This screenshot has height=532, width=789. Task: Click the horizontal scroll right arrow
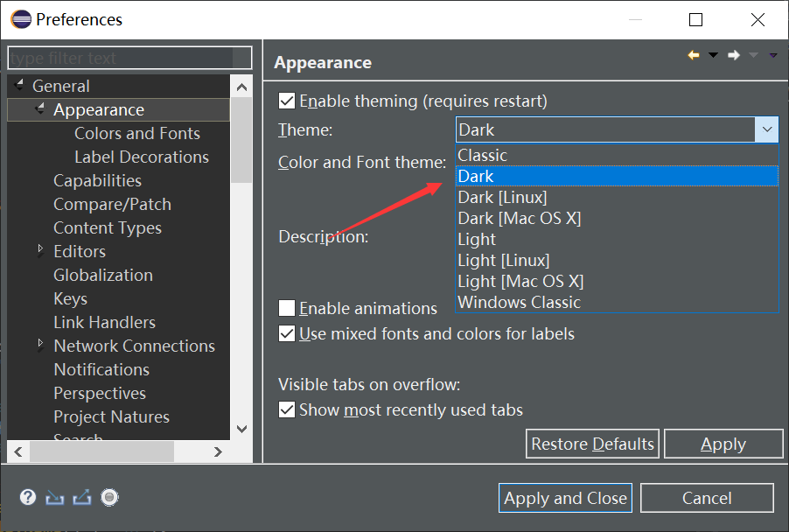(218, 451)
